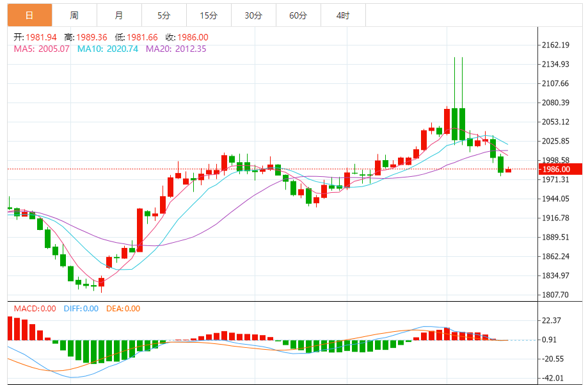Click the 2162.19 price axis label
This screenshot has width=588, height=385.
click(555, 45)
